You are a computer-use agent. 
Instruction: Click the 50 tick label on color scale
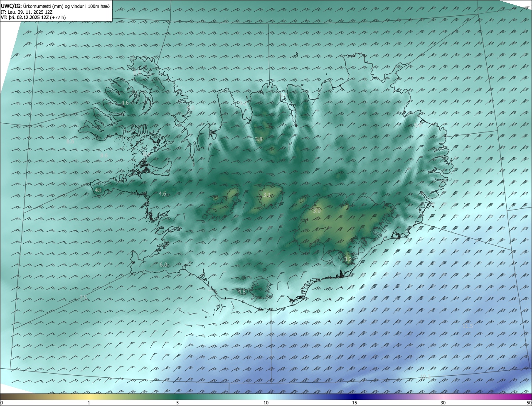(529, 403)
